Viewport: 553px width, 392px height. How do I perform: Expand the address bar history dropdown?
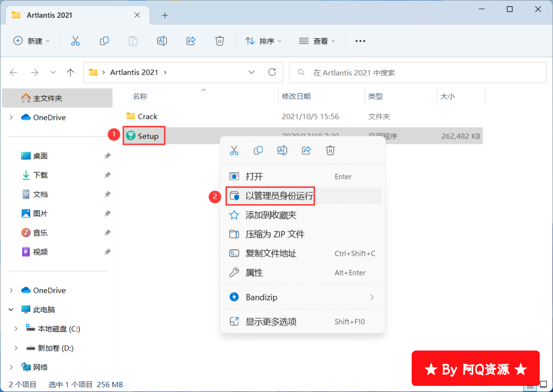pyautogui.click(x=251, y=72)
